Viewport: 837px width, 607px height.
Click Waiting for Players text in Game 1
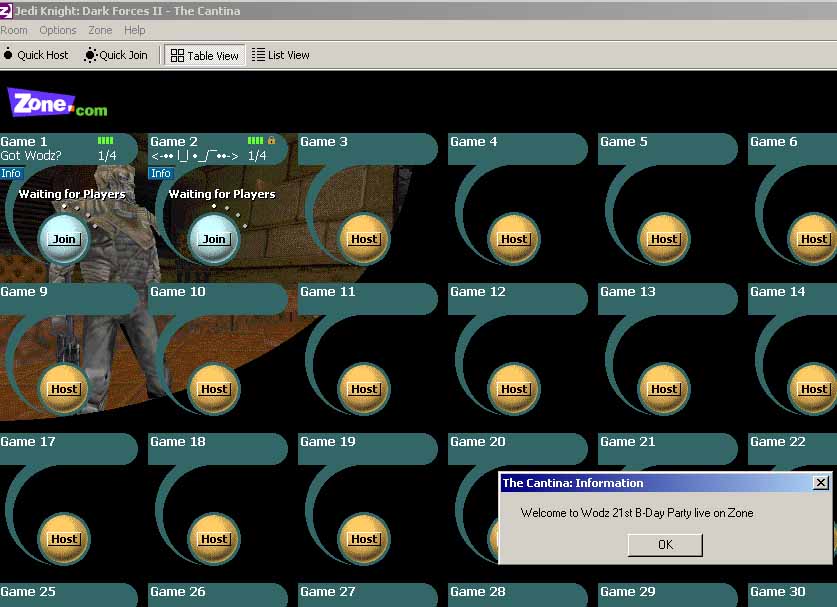[x=72, y=194]
